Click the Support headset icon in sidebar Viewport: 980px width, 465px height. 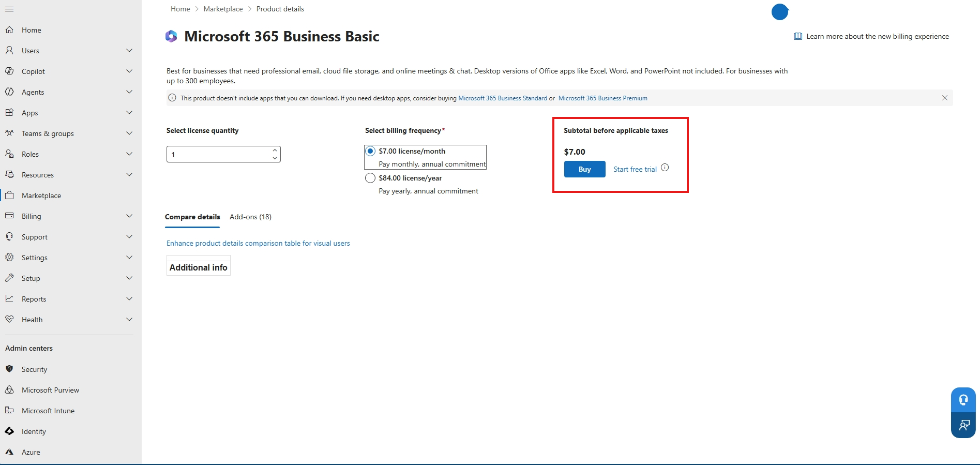(9, 237)
